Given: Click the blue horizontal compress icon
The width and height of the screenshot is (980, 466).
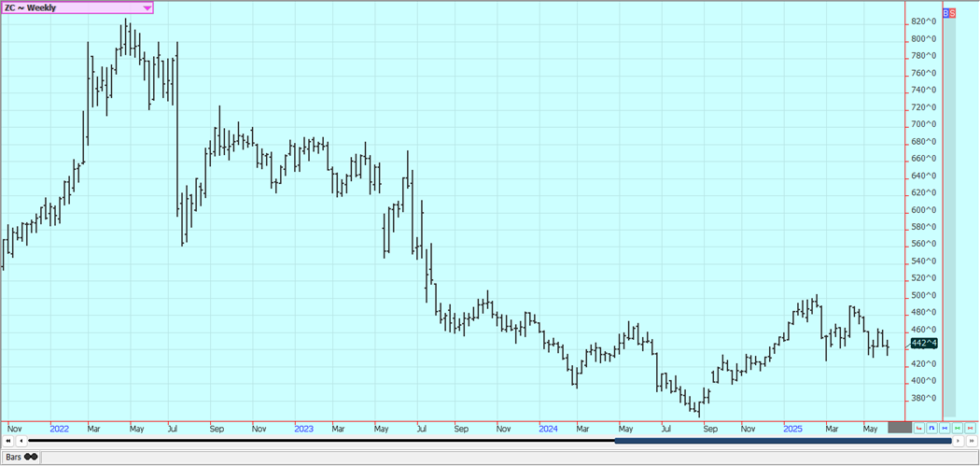Looking at the screenshot, I should (x=945, y=429).
